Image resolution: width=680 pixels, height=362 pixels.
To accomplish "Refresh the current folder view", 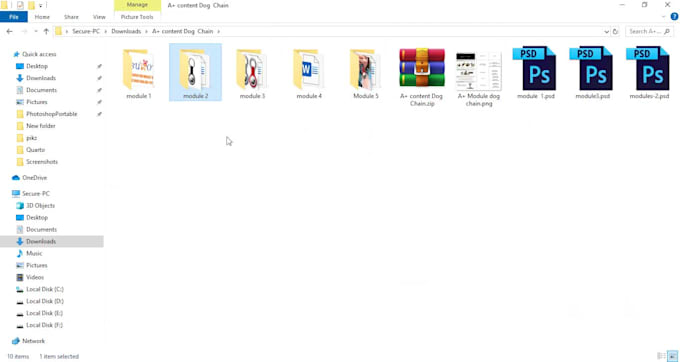I will coord(615,31).
